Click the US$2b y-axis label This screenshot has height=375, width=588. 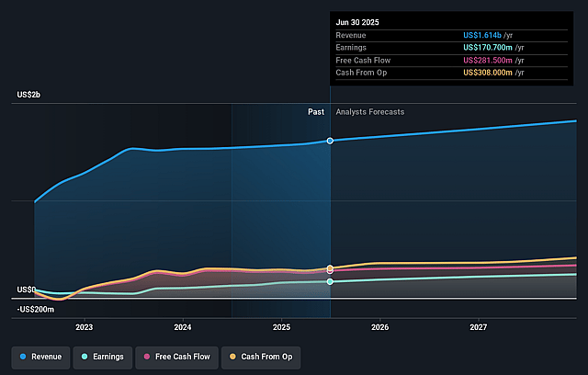click(x=28, y=95)
